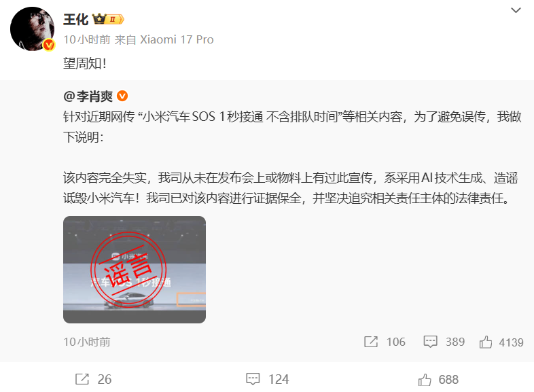
Task: Open the verified badge beside 李肖爽
Action: click(x=122, y=96)
